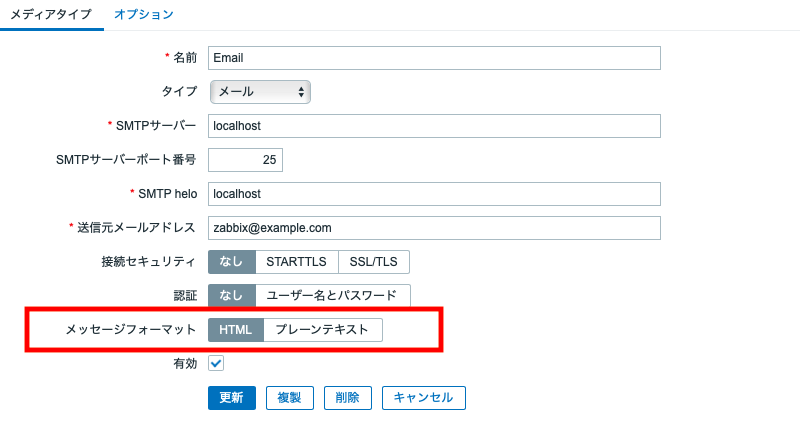Screen dimensions: 800x425
Task: Set 接続セキュリティ to なし
Action: tap(232, 262)
